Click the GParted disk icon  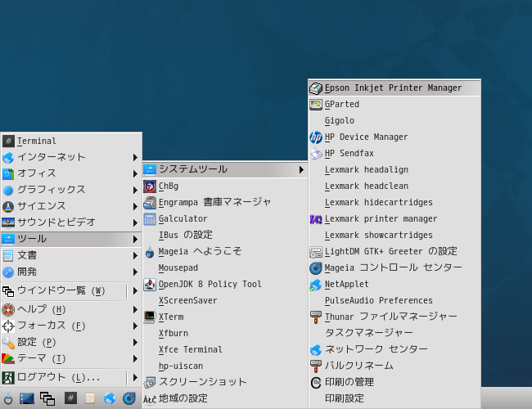tap(316, 105)
